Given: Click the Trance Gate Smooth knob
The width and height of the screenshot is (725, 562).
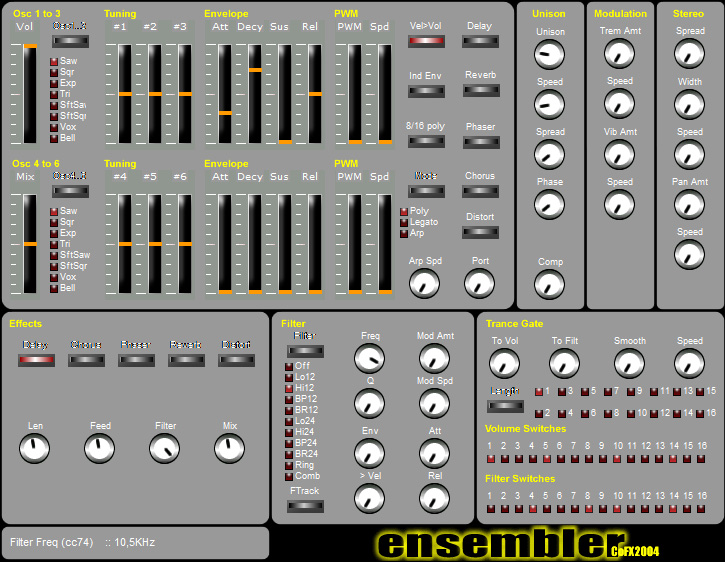Looking at the screenshot, I should [629, 364].
